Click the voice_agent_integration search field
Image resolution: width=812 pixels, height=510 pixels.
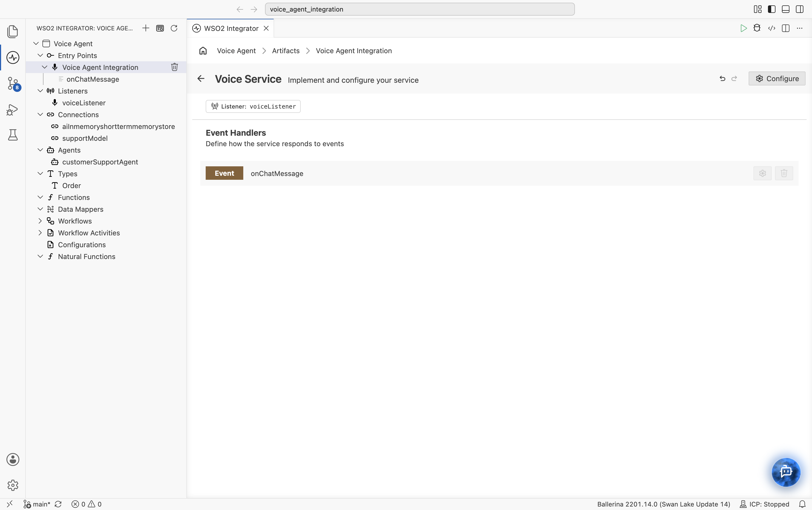(x=419, y=9)
